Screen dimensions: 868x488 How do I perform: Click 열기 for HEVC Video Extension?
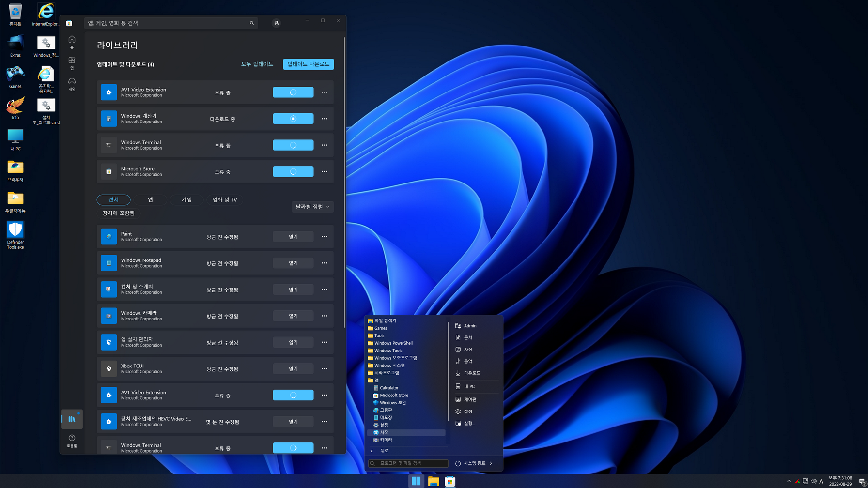click(x=293, y=422)
